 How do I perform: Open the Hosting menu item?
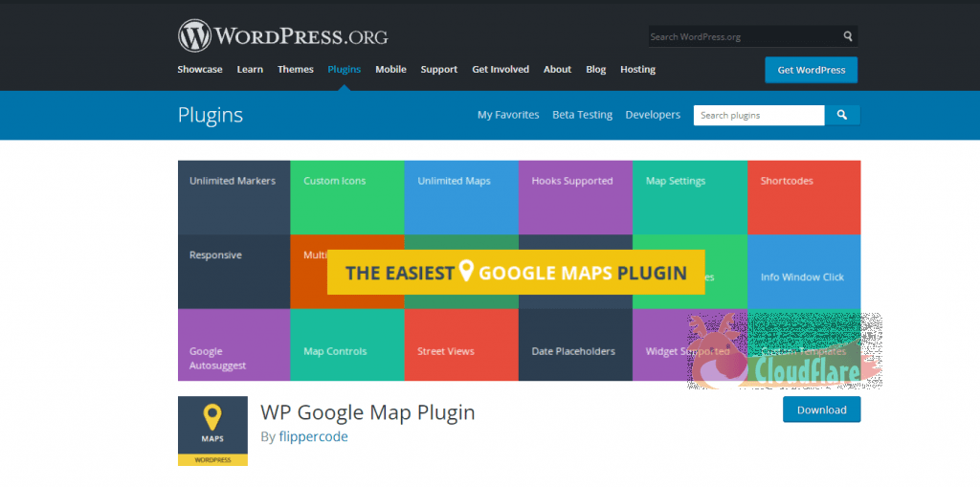[638, 70]
